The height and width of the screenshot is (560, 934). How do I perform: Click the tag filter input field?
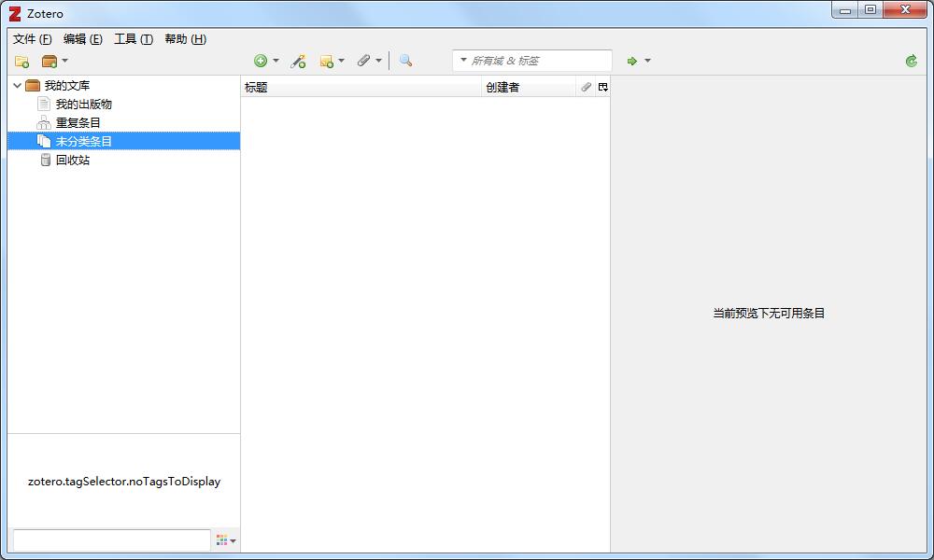(110, 539)
